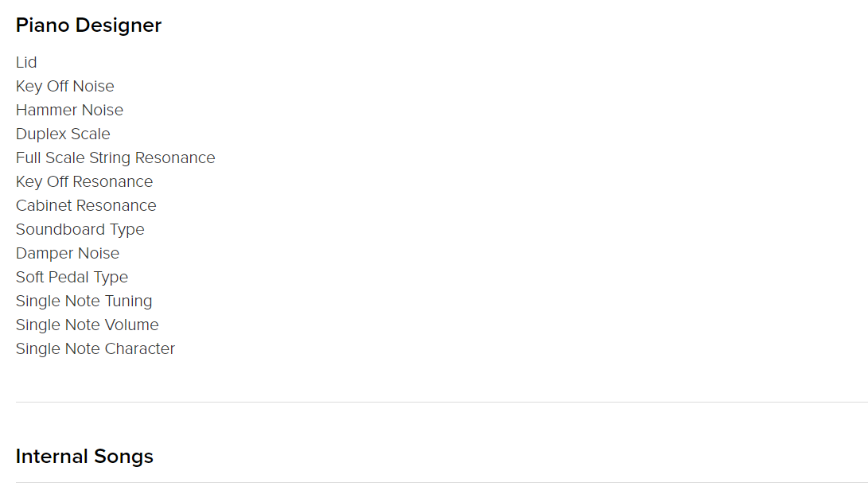868x498 pixels.
Task: Open the Soundboard Type entry
Action: click(x=80, y=229)
